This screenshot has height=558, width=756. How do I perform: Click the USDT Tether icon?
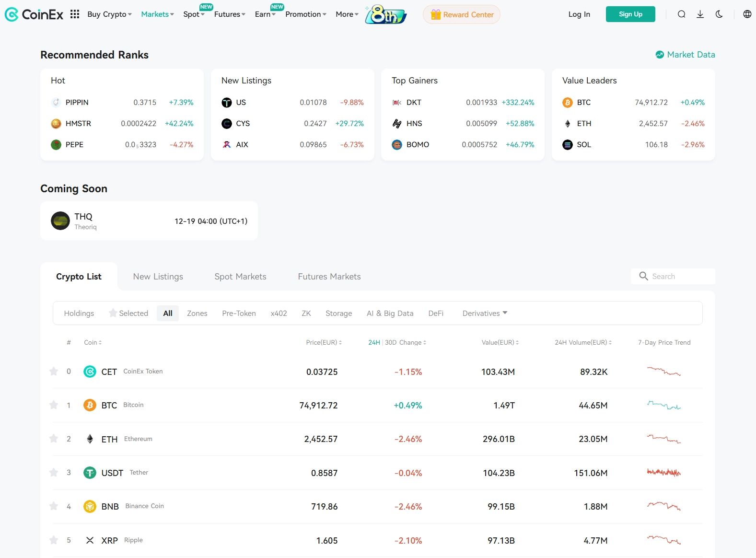pos(90,473)
